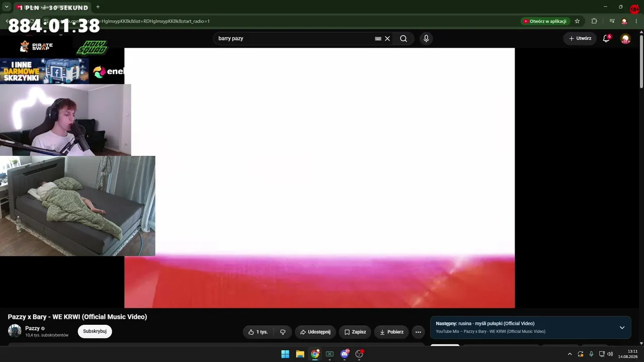Open the Chrome extensions puzzle icon
The image size is (644, 362).
coord(594,21)
